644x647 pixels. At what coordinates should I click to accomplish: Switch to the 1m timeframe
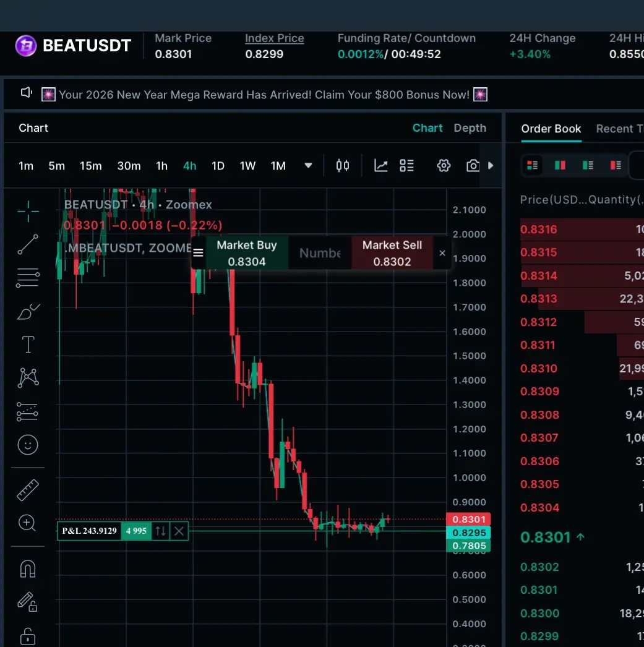(x=26, y=166)
